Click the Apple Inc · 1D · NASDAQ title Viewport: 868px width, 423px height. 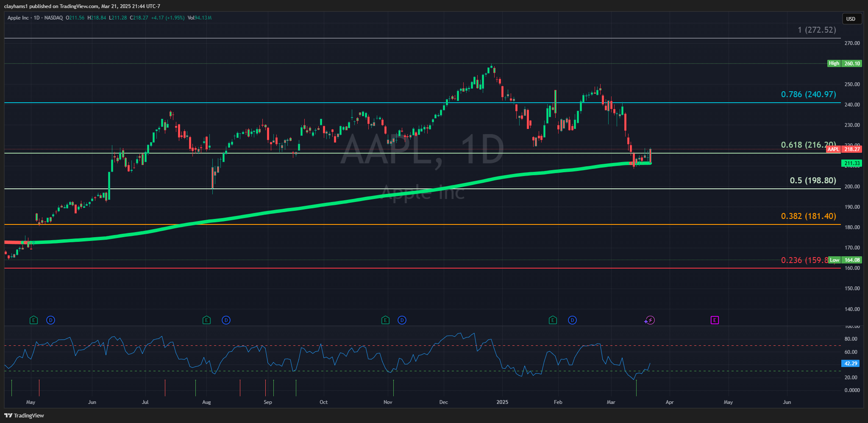pyautogui.click(x=35, y=18)
